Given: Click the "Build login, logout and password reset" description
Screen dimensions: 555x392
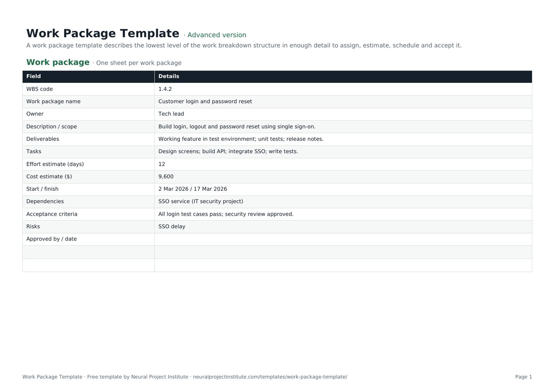Looking at the screenshot, I should tap(343, 127).
